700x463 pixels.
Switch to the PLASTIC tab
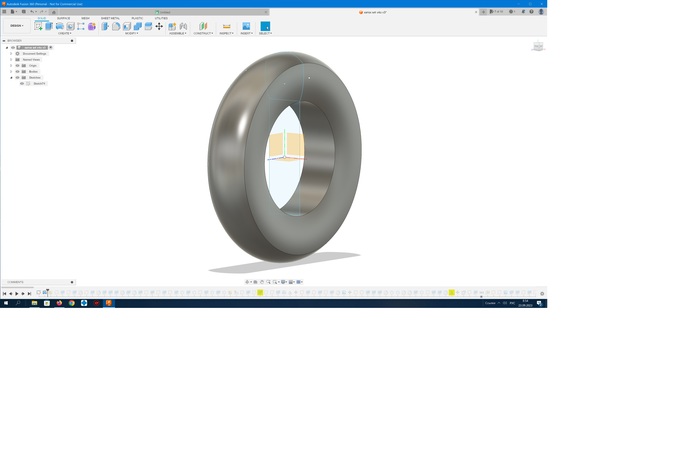click(x=137, y=18)
